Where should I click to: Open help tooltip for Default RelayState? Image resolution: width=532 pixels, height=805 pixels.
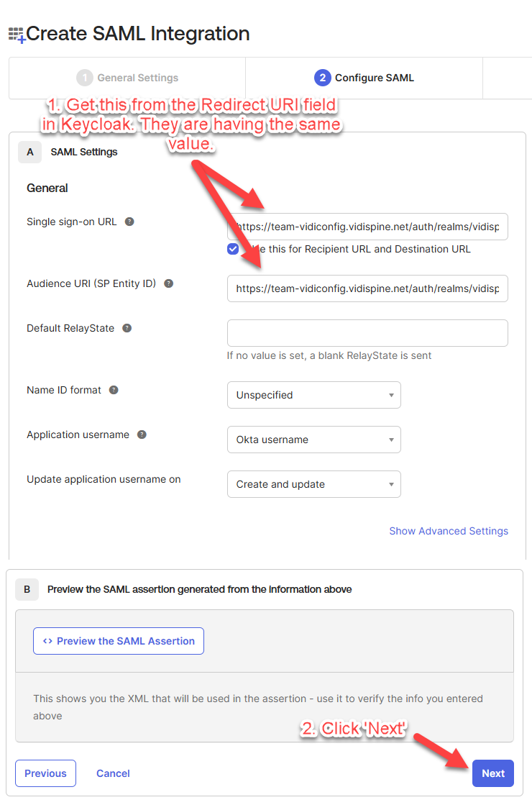[127, 328]
